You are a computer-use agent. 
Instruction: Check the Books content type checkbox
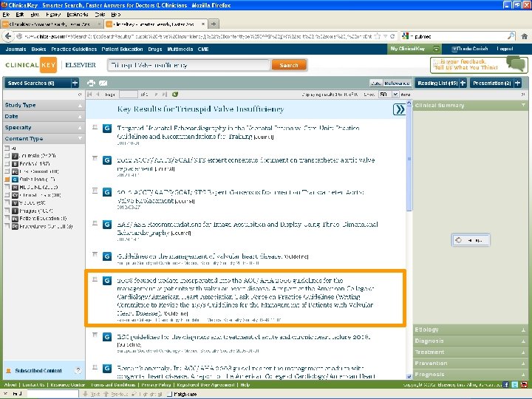[7, 163]
